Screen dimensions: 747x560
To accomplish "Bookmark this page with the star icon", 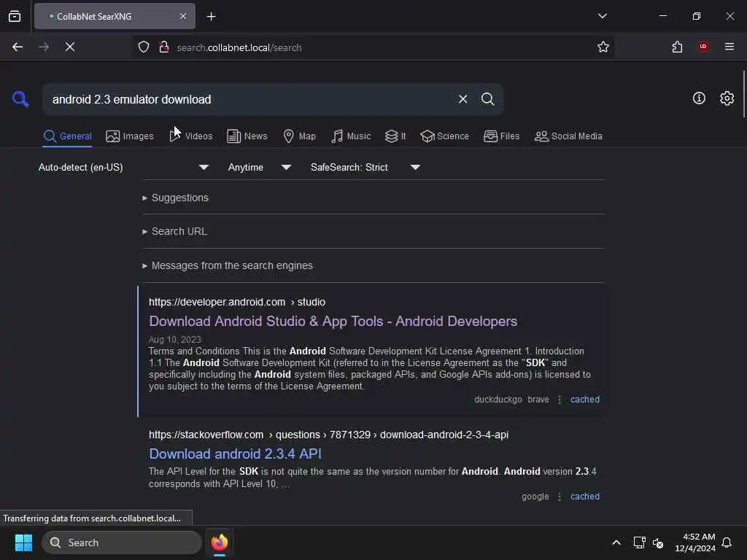I will pyautogui.click(x=603, y=47).
